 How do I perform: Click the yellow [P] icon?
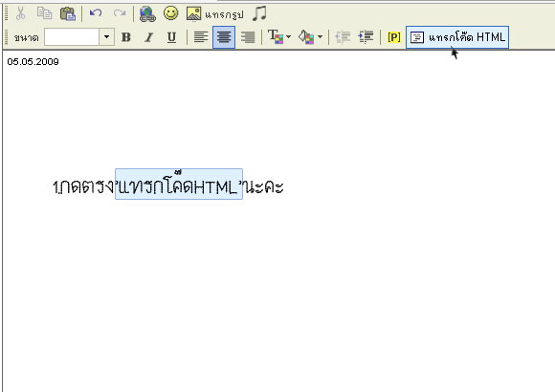pos(394,36)
